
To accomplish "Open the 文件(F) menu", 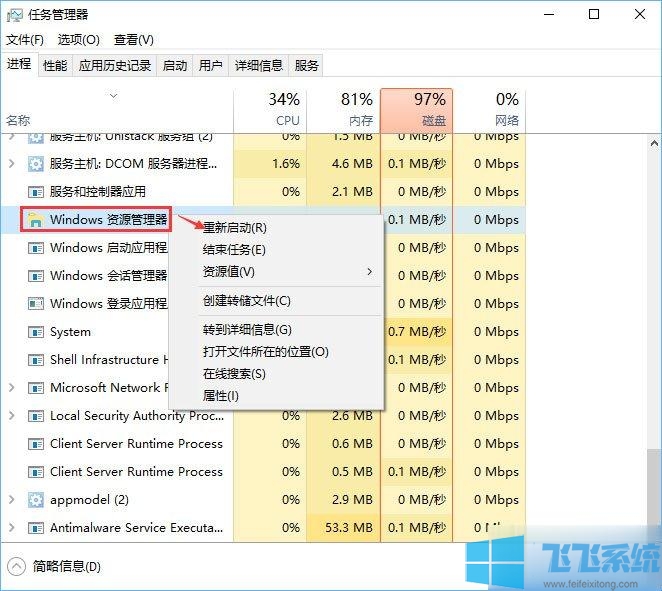I will point(25,40).
